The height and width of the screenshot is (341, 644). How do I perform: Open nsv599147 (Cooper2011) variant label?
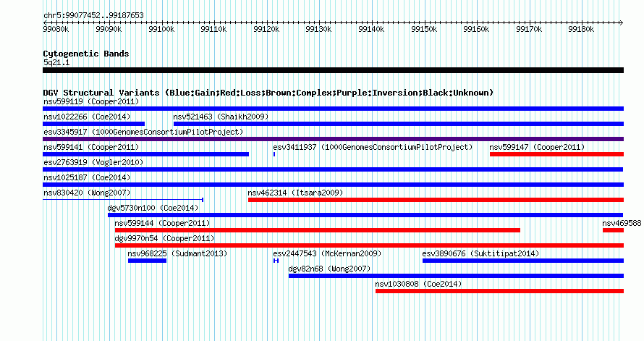(x=537, y=147)
